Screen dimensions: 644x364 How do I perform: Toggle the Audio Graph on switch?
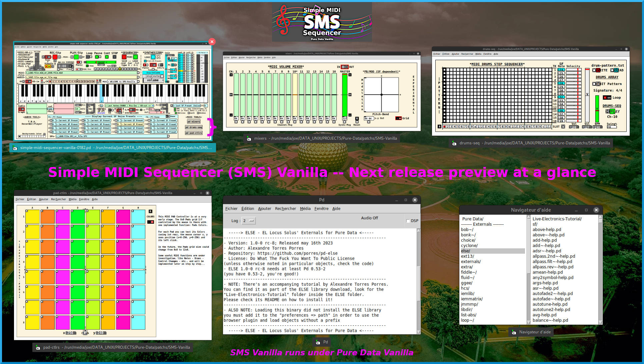21,109
